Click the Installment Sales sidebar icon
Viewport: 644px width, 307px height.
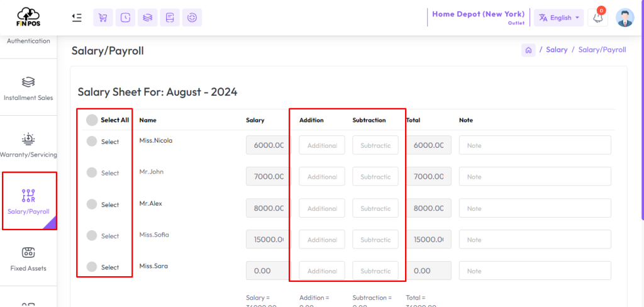click(x=28, y=82)
